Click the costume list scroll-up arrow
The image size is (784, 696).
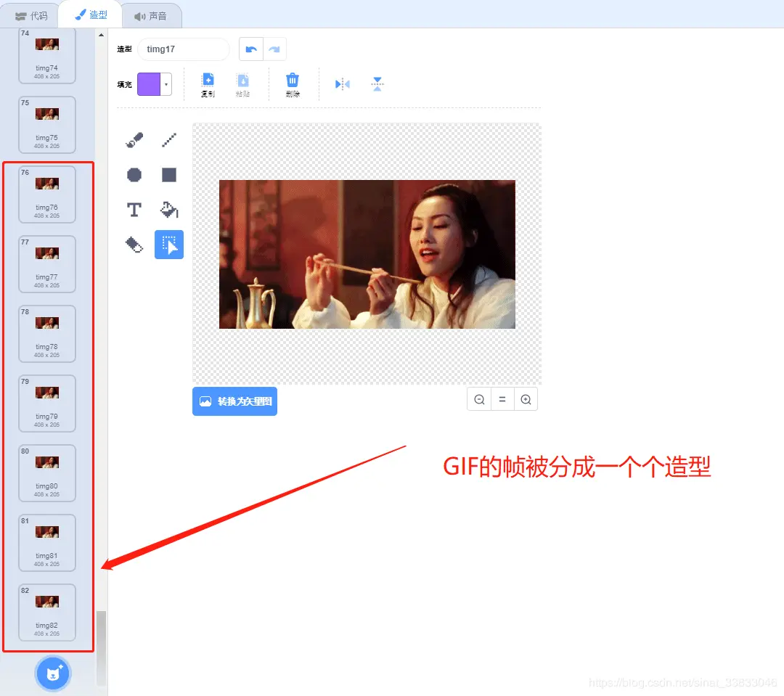point(101,35)
